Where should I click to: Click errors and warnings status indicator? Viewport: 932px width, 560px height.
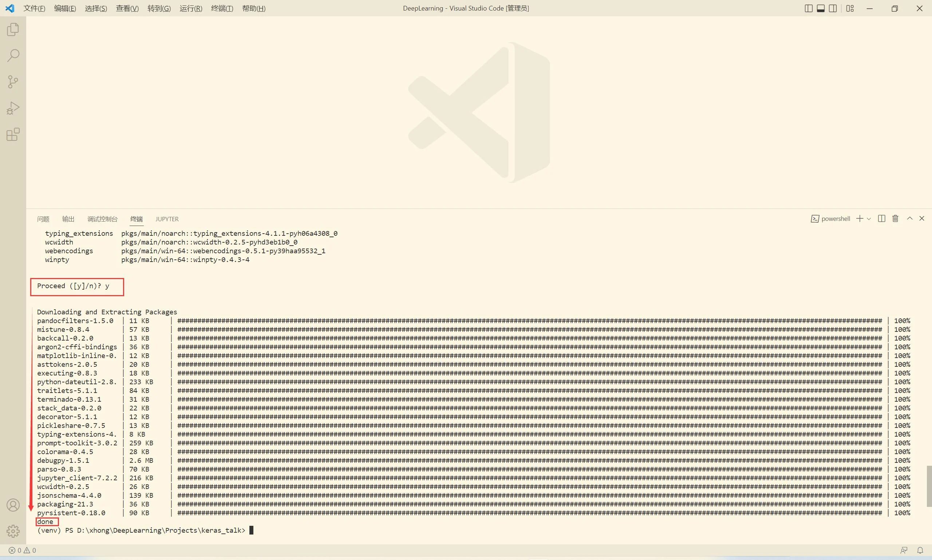pyautogui.click(x=22, y=550)
